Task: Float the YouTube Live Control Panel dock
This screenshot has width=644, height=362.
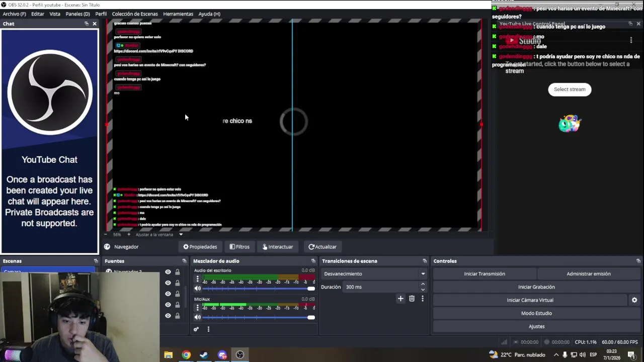Action: (x=630, y=24)
